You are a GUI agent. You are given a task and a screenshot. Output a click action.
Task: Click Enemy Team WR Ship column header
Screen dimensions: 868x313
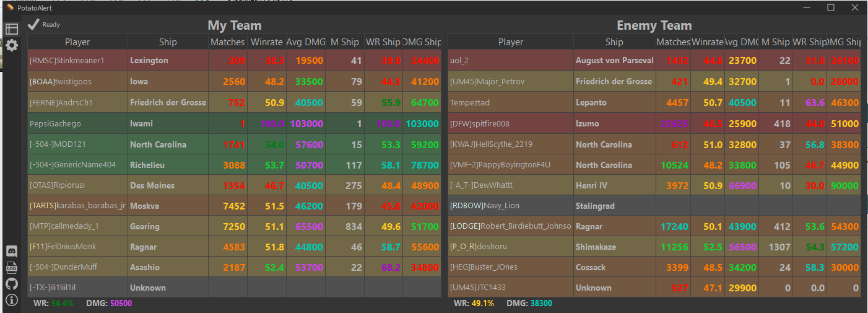[x=810, y=42]
